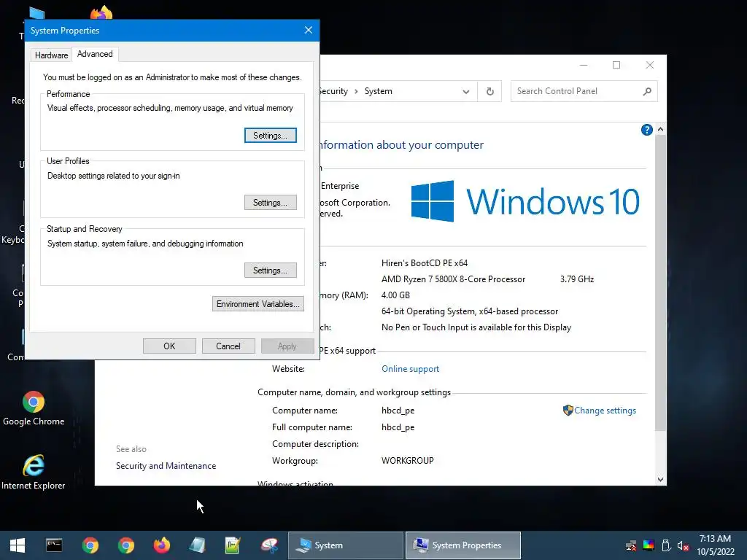Open the network tray icon
The image size is (747, 560).
tap(631, 545)
